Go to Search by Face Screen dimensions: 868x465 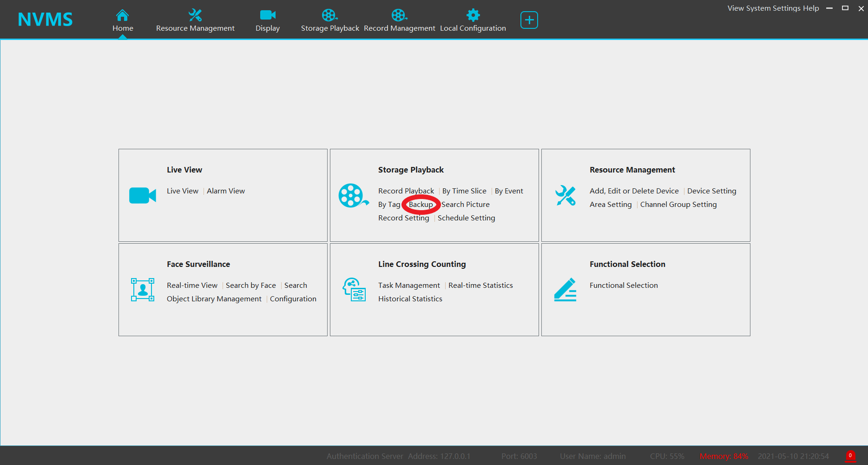tap(250, 286)
